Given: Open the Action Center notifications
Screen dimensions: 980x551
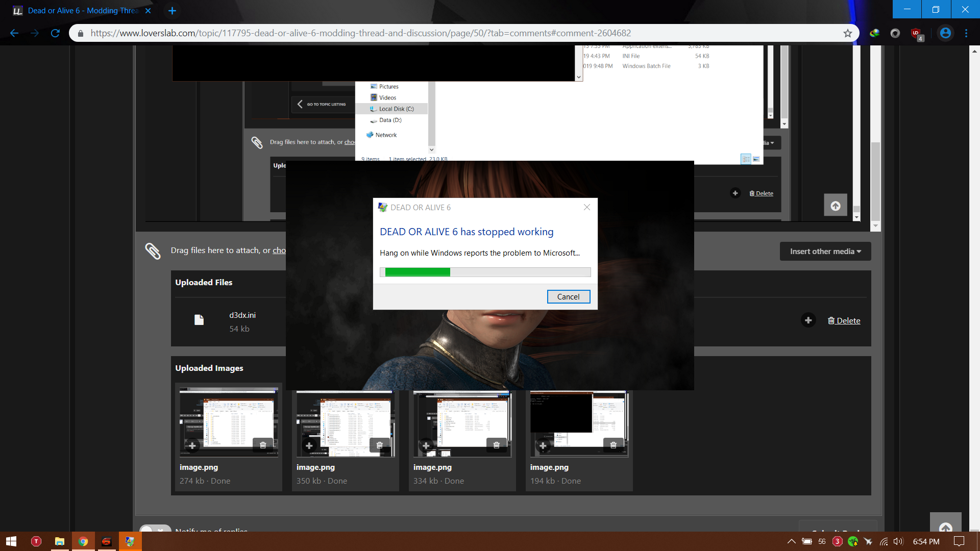Looking at the screenshot, I should pyautogui.click(x=959, y=541).
